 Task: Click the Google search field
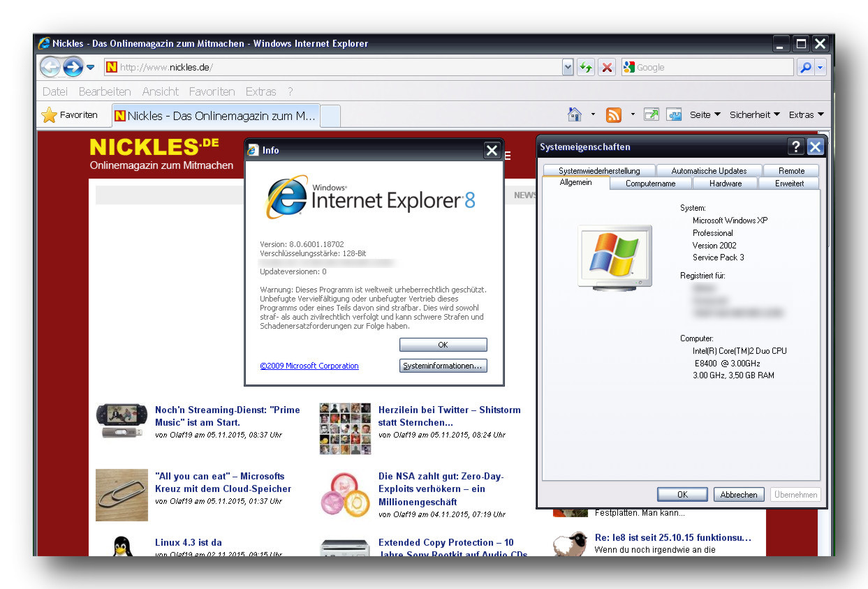[707, 68]
